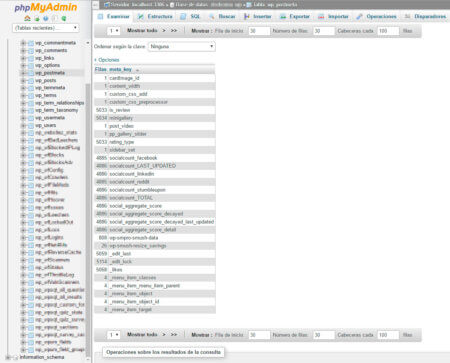Click top Cabeceras cada input field
This screenshot has width=450, height=363.
[x=388, y=31]
